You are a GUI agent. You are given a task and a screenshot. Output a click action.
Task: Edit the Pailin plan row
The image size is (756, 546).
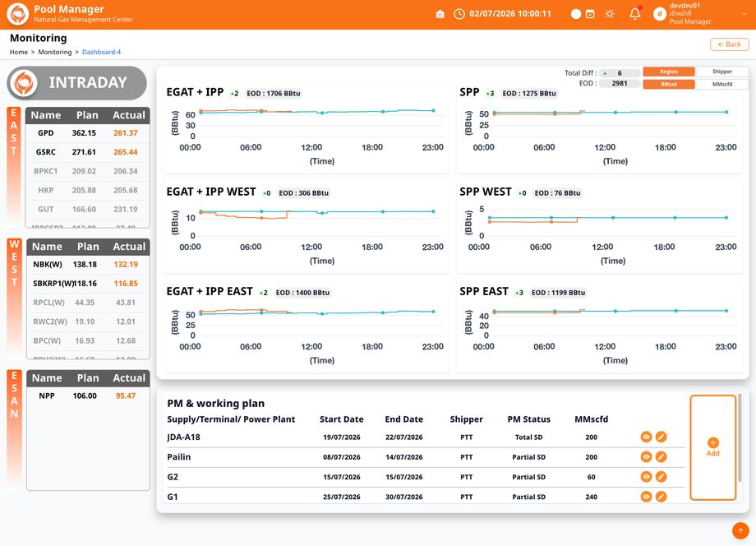[x=661, y=456]
